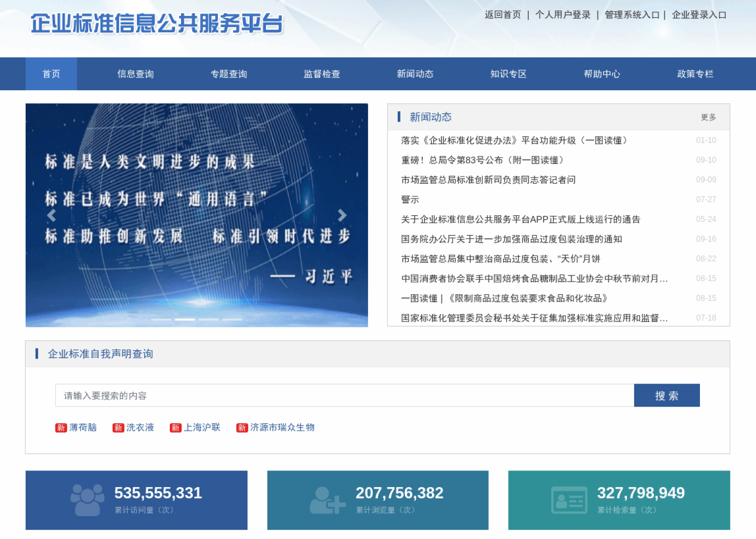Select the second carousel indicator bar
The height and width of the screenshot is (539, 756).
tap(185, 319)
